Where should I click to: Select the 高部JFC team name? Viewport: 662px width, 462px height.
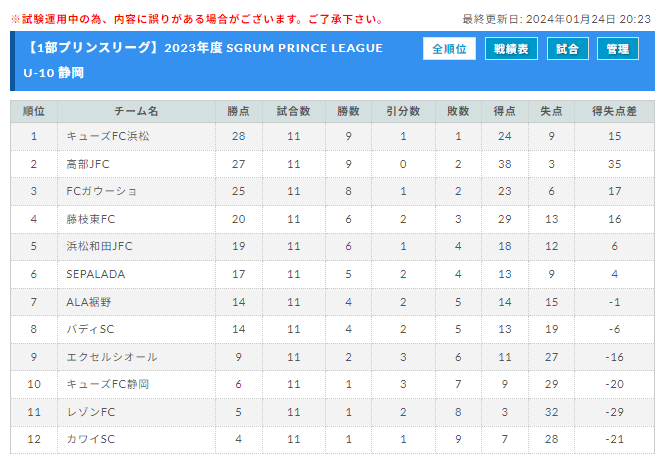click(88, 164)
